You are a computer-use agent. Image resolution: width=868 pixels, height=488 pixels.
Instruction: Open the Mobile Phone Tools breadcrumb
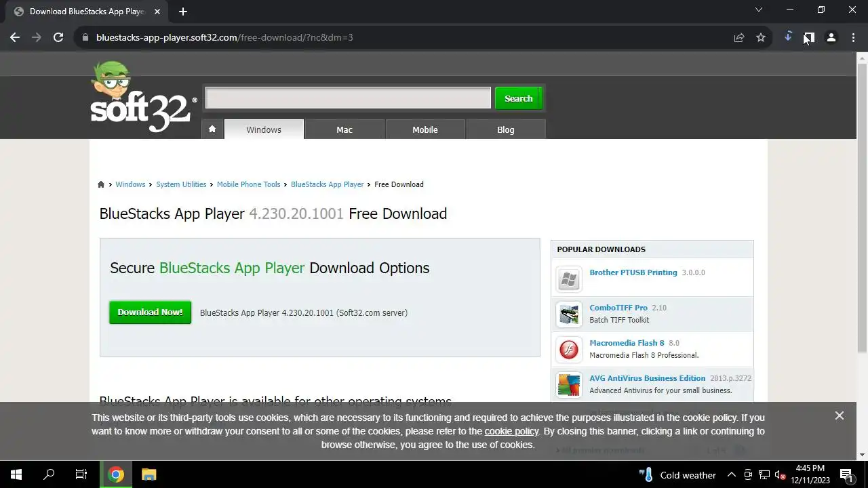[x=248, y=184]
